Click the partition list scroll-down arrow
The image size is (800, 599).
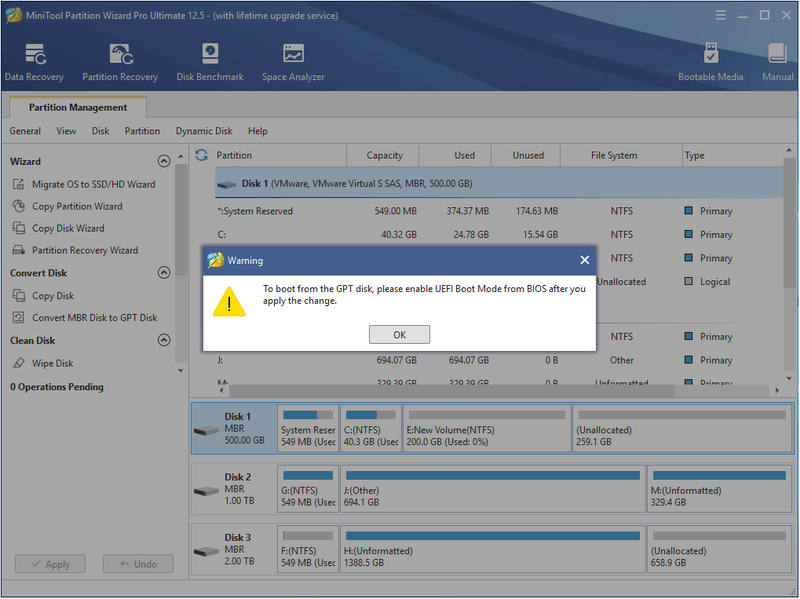789,379
